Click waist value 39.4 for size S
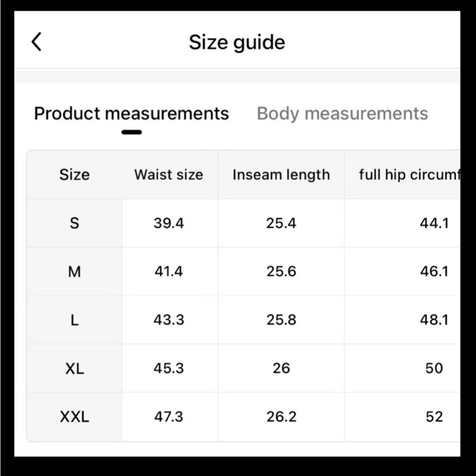 coord(169,223)
